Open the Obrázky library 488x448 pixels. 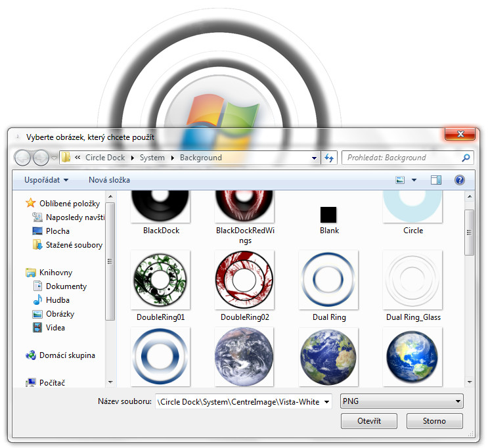click(54, 314)
